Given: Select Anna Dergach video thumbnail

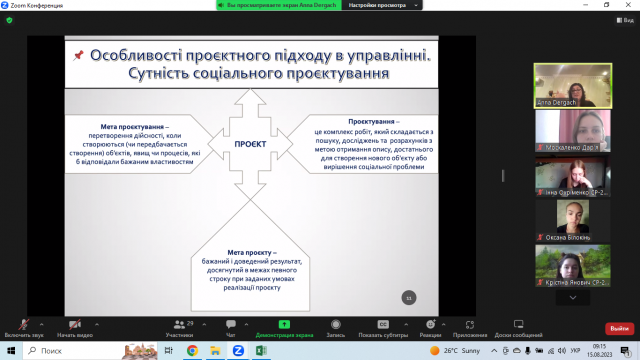Looking at the screenshot, I should (573, 86).
